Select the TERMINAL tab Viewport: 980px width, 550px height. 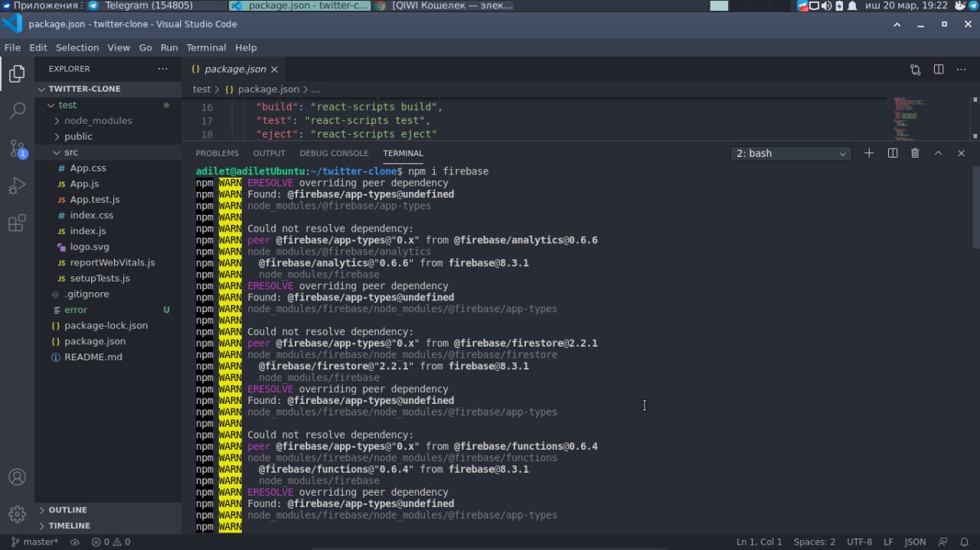pyautogui.click(x=403, y=153)
